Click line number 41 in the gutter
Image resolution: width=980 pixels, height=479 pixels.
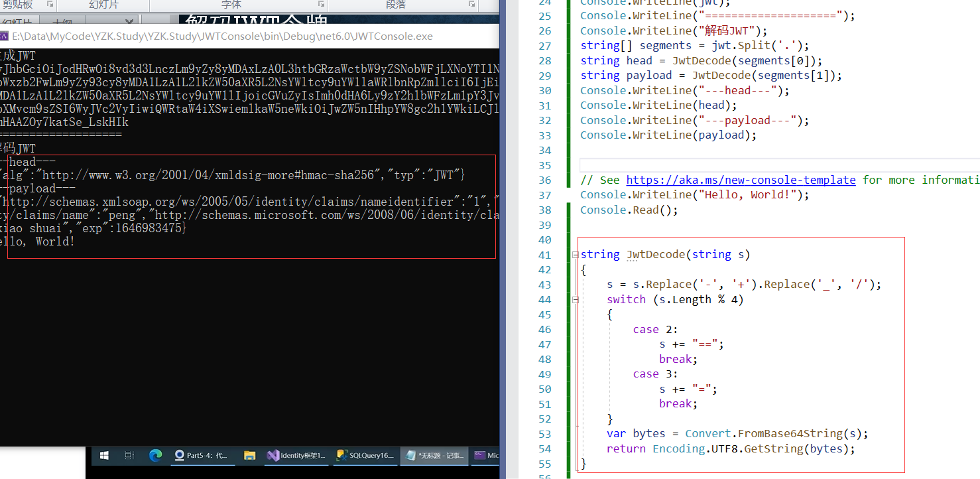pyautogui.click(x=544, y=255)
